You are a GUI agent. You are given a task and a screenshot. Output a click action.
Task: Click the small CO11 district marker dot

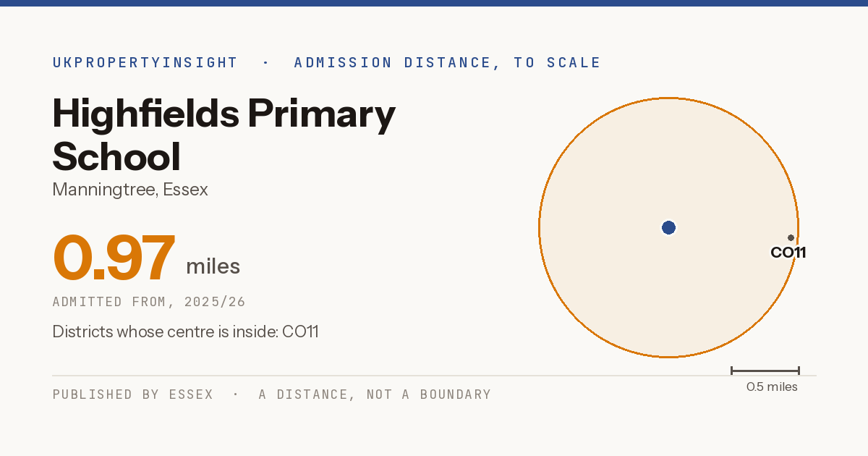pos(791,237)
